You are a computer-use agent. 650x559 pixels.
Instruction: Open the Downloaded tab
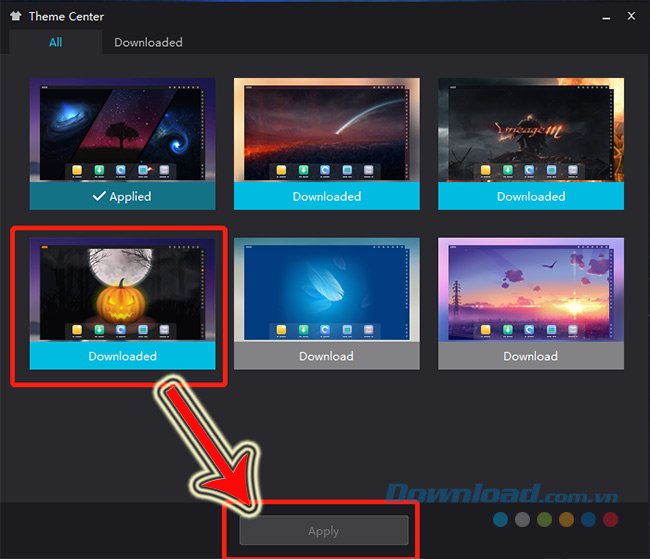[148, 42]
